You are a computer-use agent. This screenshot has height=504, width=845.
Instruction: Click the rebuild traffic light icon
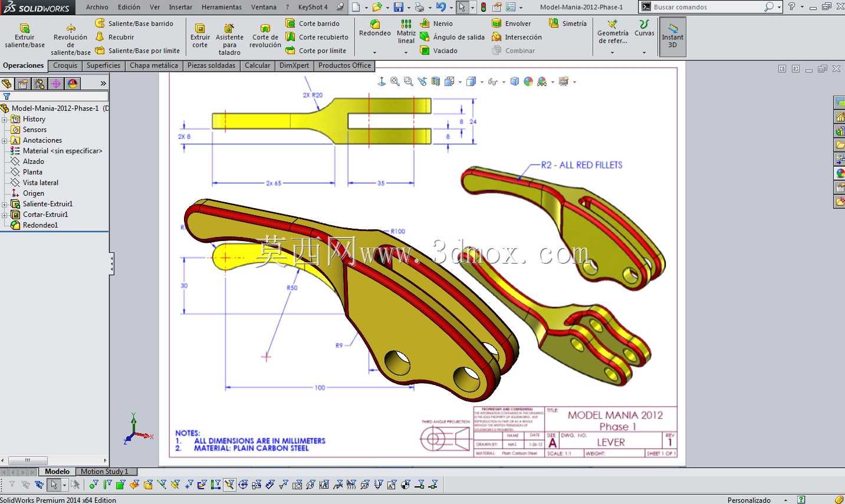[484, 7]
